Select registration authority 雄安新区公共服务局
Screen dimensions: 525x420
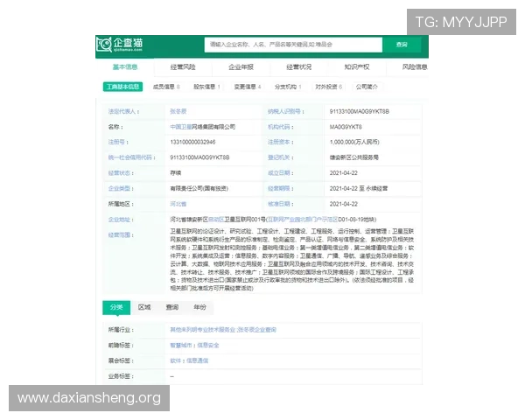point(353,157)
